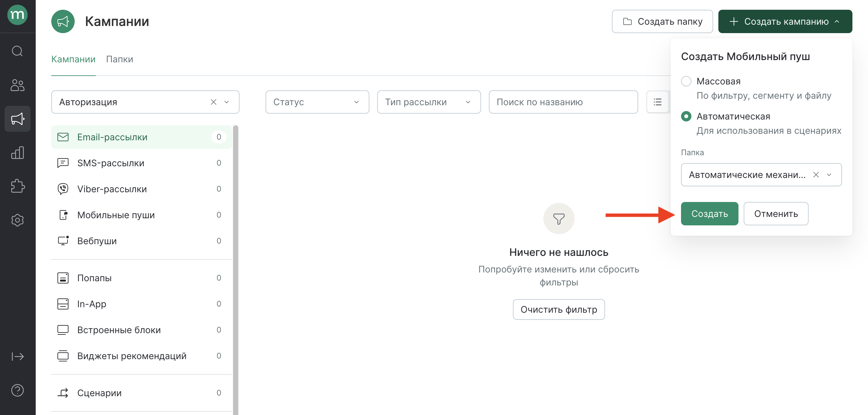868x415 pixels.
Task: Select Мобильные пуши in the channel list
Action: [x=141, y=215]
